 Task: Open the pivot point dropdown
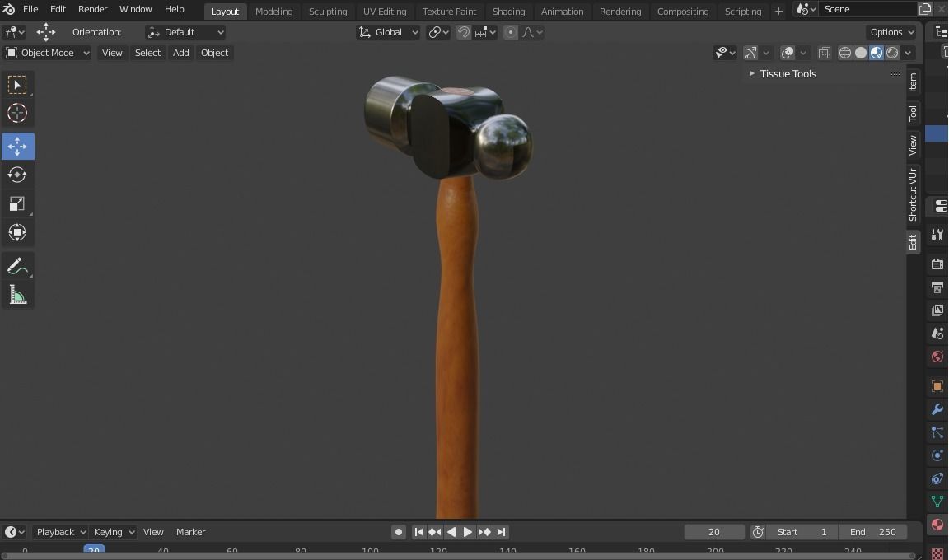pyautogui.click(x=438, y=32)
